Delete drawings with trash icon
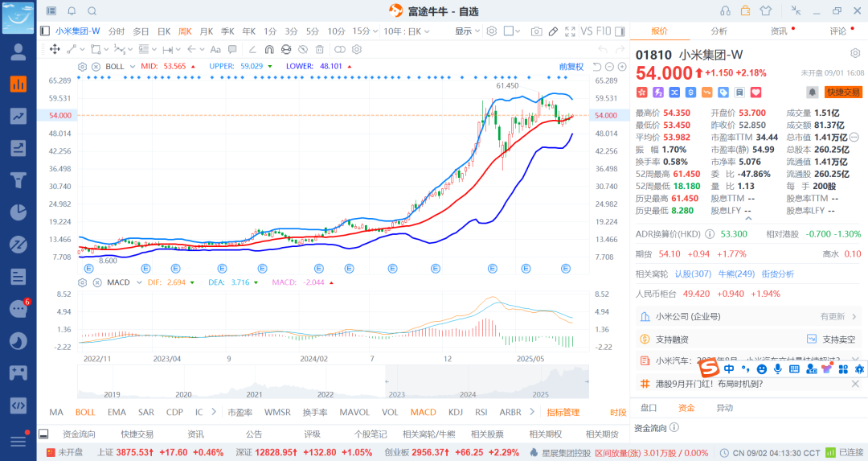Screen dimensions: 868x461 coord(319,49)
